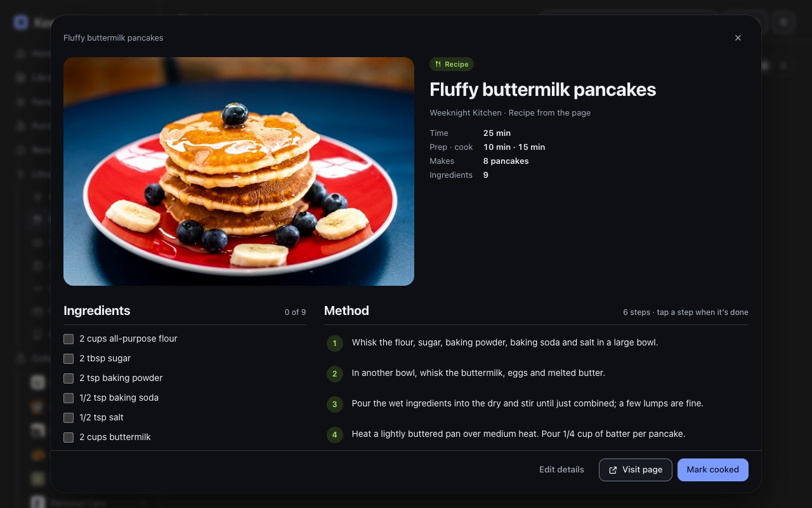812x508 pixels.
Task: Click the "8 pancakes" Makes value
Action: [x=506, y=161]
